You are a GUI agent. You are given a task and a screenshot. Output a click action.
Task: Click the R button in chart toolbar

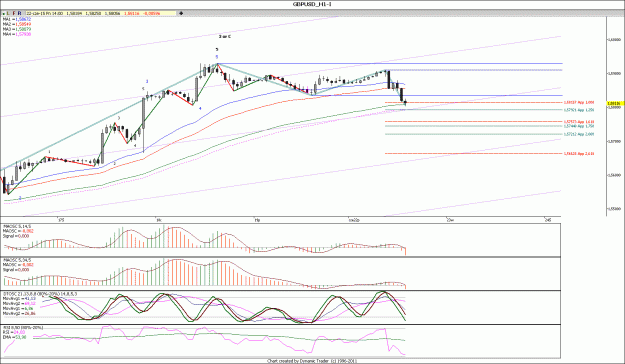[19, 14]
